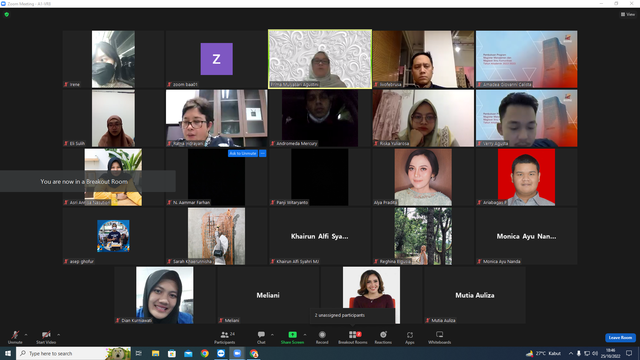Click the microphone icon in the system tray
Screen dimensions: 640x360
coord(578,353)
